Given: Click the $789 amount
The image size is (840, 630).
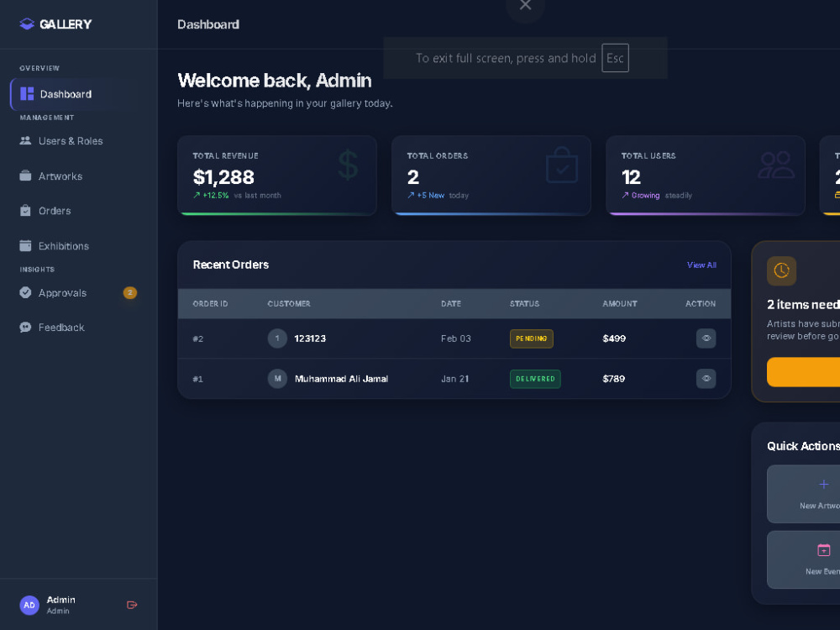Looking at the screenshot, I should [x=614, y=379].
